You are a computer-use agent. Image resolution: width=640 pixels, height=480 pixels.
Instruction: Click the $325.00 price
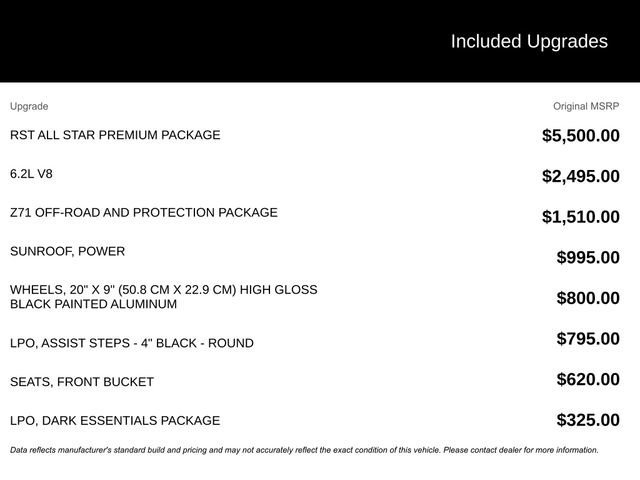(x=588, y=420)
